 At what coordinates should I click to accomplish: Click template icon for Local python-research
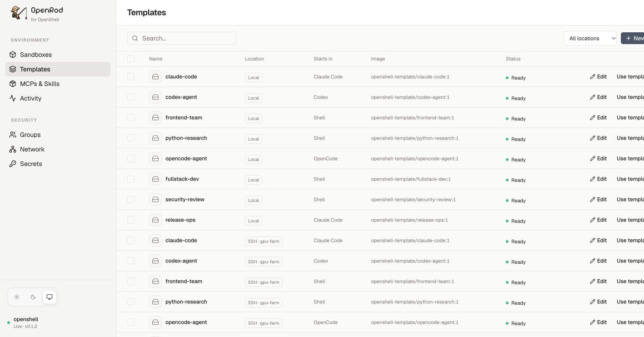coord(155,138)
